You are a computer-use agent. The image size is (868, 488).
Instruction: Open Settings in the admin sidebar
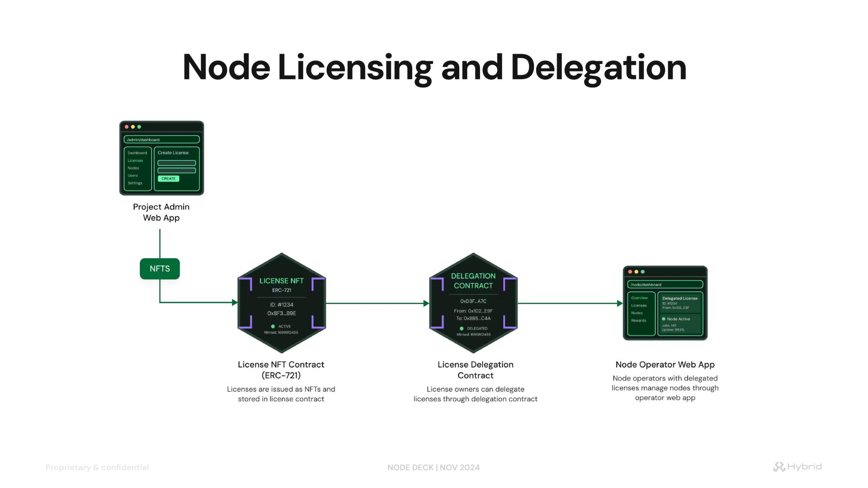tap(135, 183)
